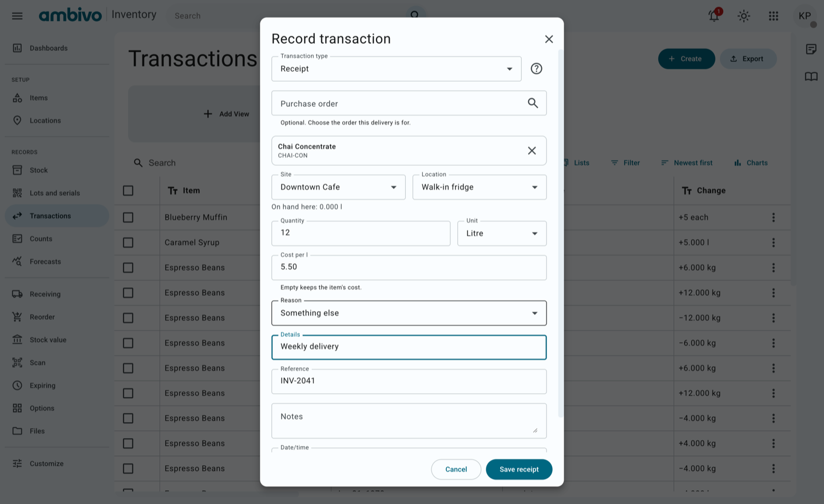Image resolution: width=824 pixels, height=504 pixels.
Task: Click the Export button
Action: coord(748,59)
